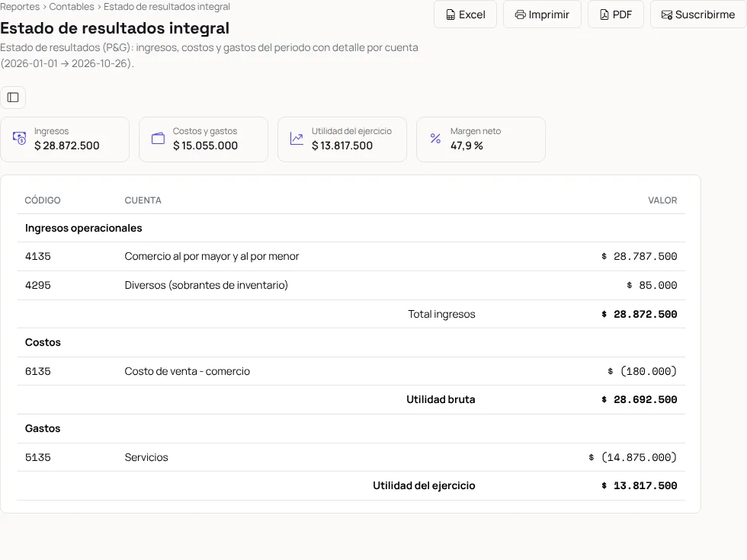The width and height of the screenshot is (747, 560).
Task: Click the CUENTA column header
Action: click(143, 200)
